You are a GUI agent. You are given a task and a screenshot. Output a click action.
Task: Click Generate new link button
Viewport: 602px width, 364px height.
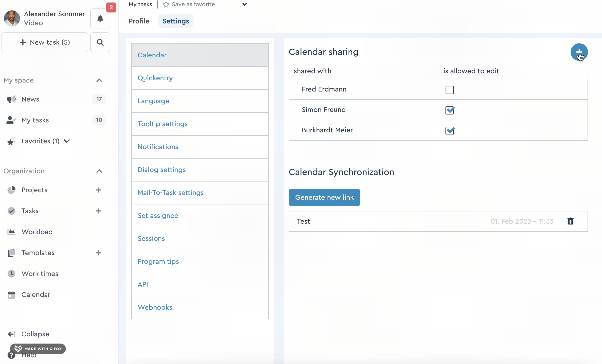[324, 197]
